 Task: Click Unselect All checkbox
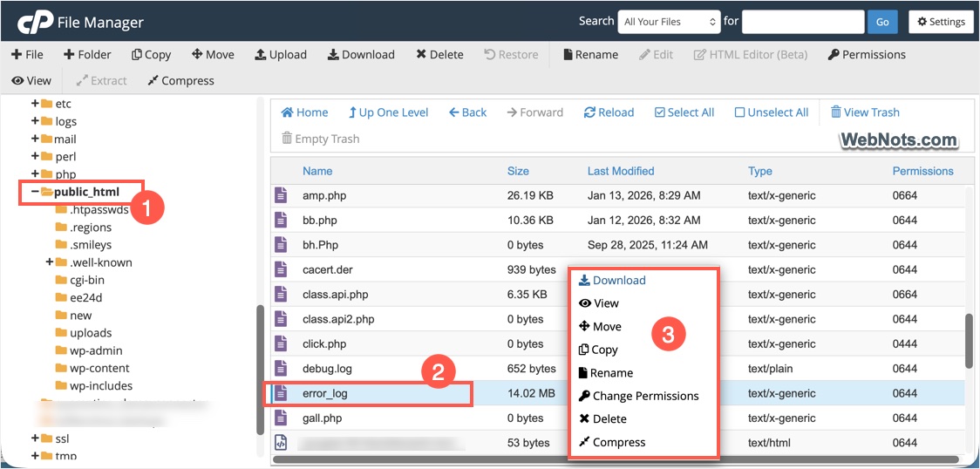pos(772,112)
